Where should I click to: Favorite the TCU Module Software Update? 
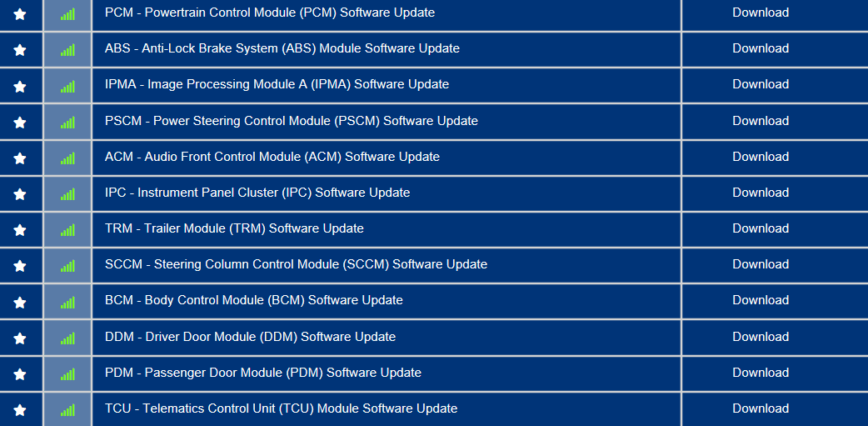[x=20, y=410]
